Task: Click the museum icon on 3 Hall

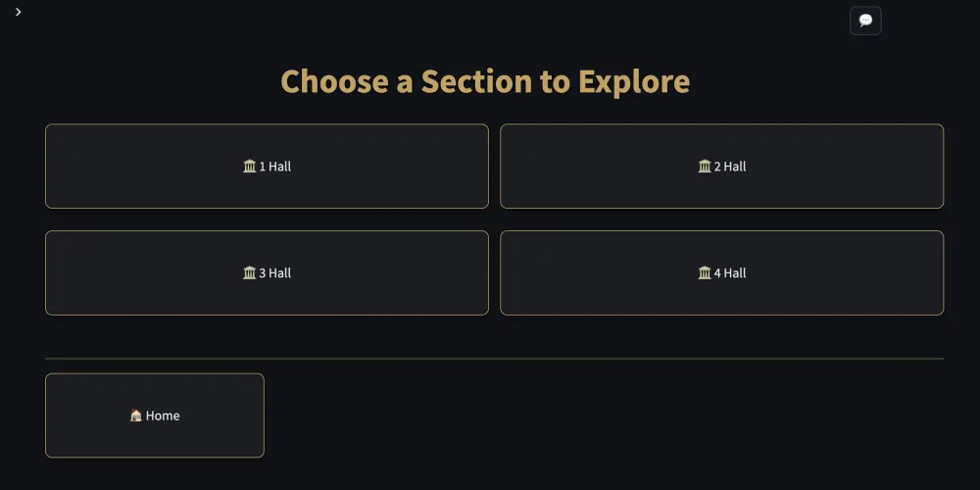Action: [x=249, y=273]
